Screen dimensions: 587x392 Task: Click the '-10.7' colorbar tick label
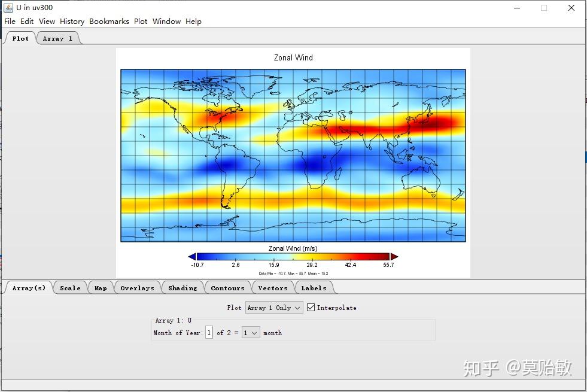click(x=197, y=265)
